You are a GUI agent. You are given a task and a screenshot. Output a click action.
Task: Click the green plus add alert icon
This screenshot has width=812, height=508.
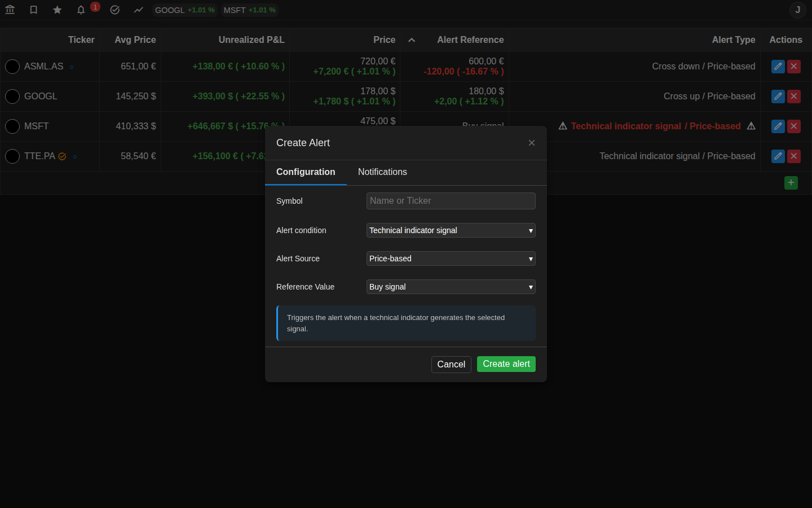coord(791,183)
